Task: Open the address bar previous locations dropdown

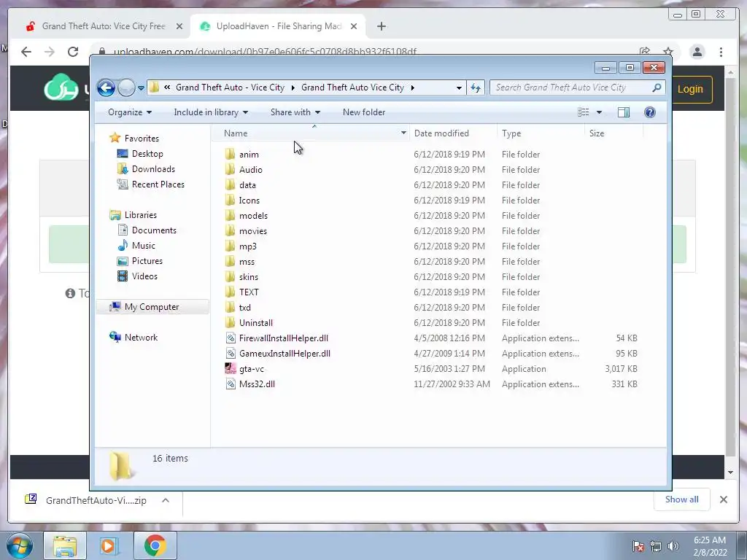Action: 458,87
